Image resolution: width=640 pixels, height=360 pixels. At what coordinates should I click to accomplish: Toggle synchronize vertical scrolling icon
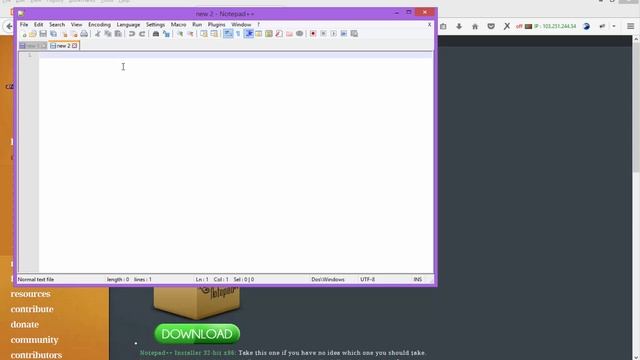click(204, 34)
